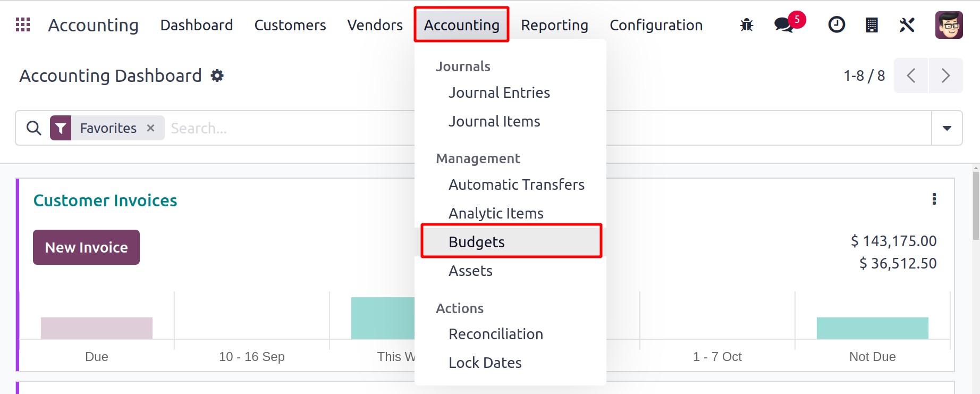This screenshot has width=980, height=394.
Task: Click the calculator-style building icon in the top bar
Action: pyautogui.click(x=872, y=25)
